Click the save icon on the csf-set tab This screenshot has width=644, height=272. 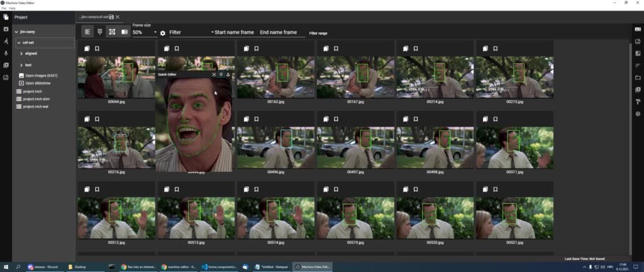111,17
